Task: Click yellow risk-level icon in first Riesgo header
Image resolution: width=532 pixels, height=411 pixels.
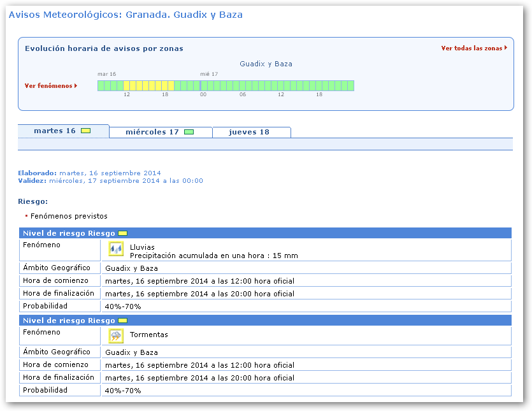Action: (x=123, y=233)
